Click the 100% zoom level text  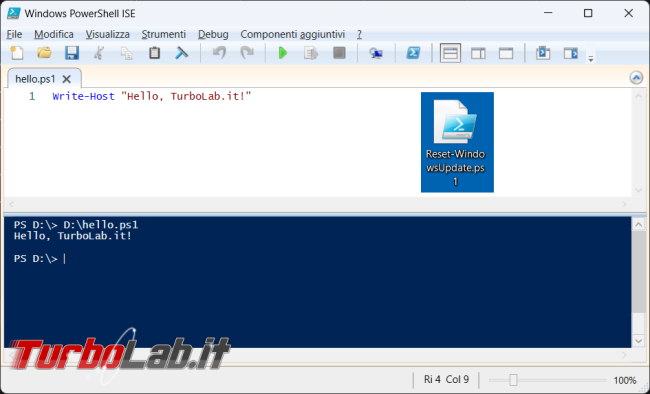(x=624, y=380)
